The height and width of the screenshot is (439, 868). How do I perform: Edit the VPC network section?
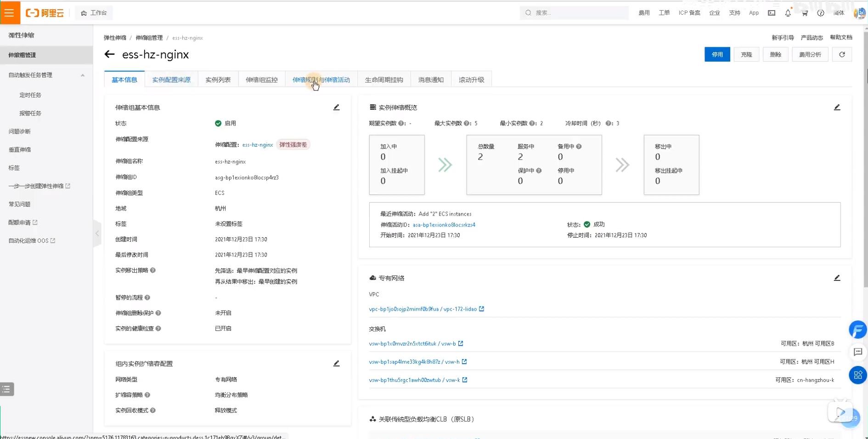point(837,278)
